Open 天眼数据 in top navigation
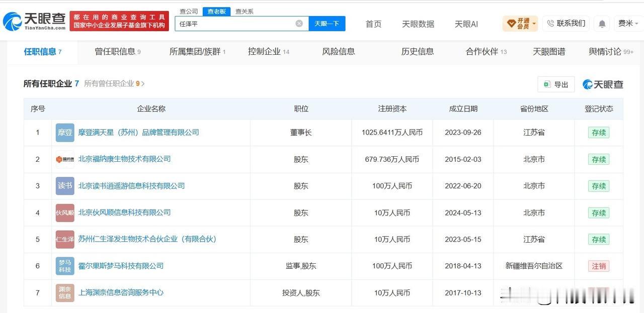Image resolution: width=644 pixels, height=313 pixels. (418, 24)
